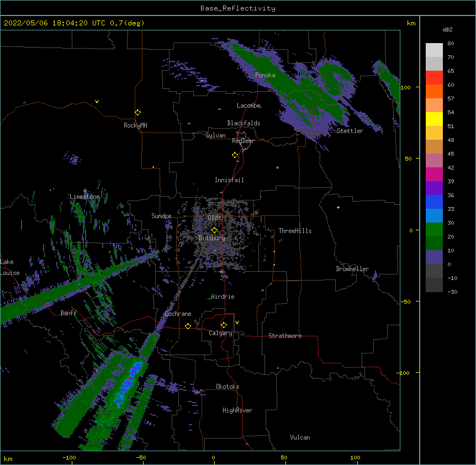Click the Calgary city label
The image size is (476, 465).
pos(220,333)
